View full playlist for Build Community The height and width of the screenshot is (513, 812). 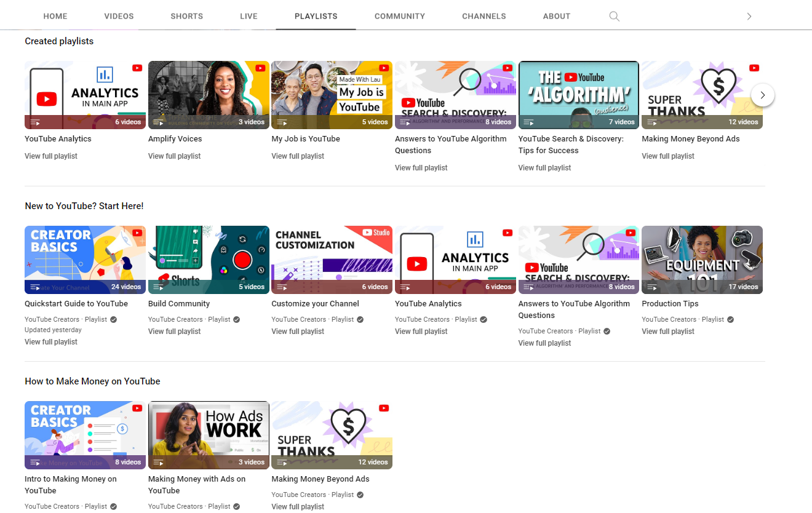click(x=174, y=331)
